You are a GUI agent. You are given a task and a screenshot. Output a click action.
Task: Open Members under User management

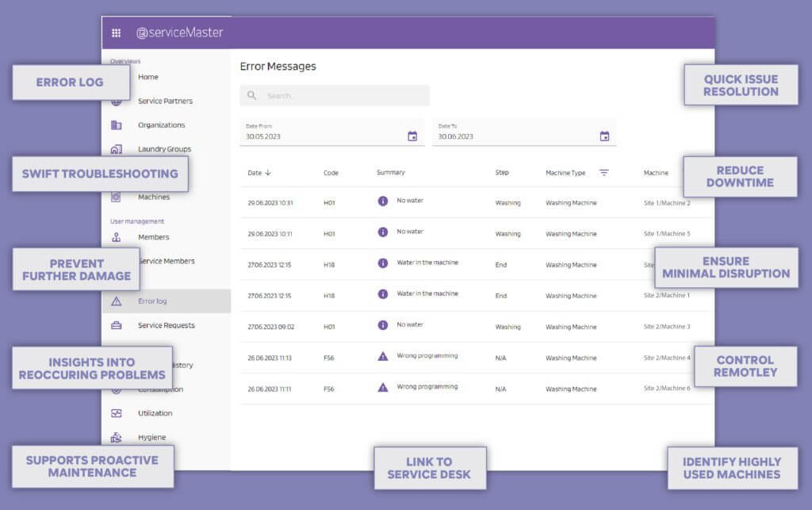[154, 237]
